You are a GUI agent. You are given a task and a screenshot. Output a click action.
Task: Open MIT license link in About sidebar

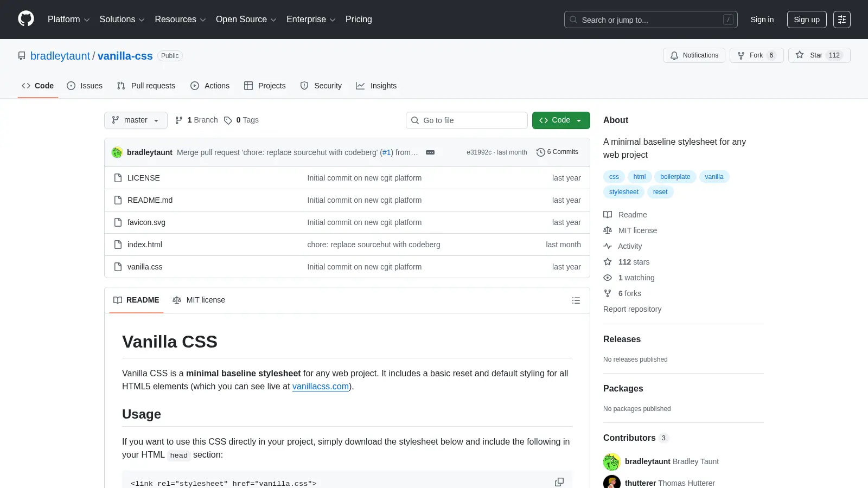[x=630, y=230]
